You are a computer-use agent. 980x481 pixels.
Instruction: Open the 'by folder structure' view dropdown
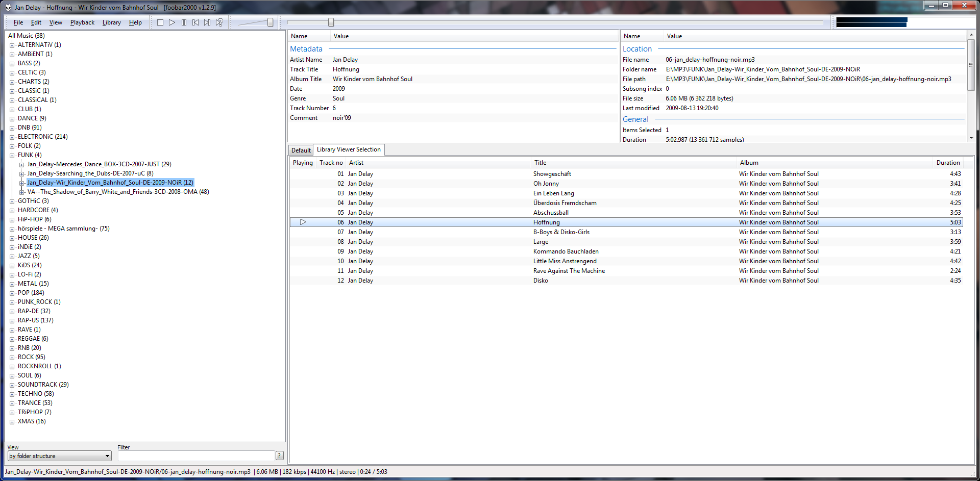click(60, 456)
